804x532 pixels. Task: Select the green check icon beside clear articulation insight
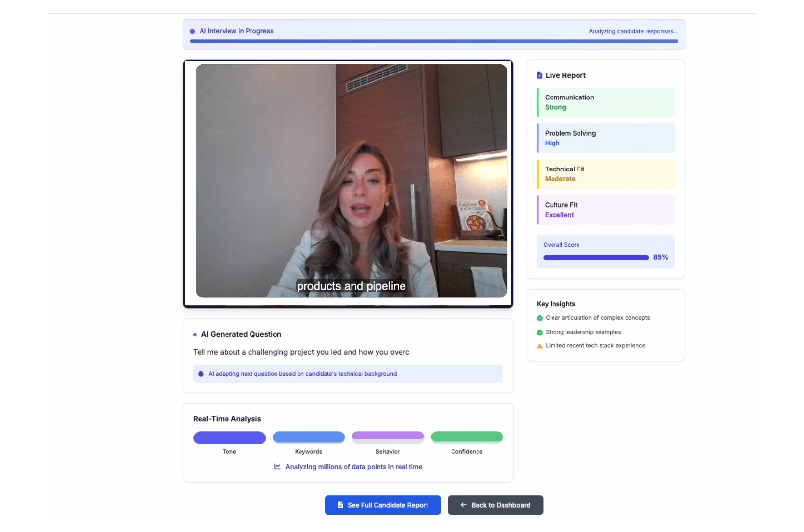pos(539,318)
